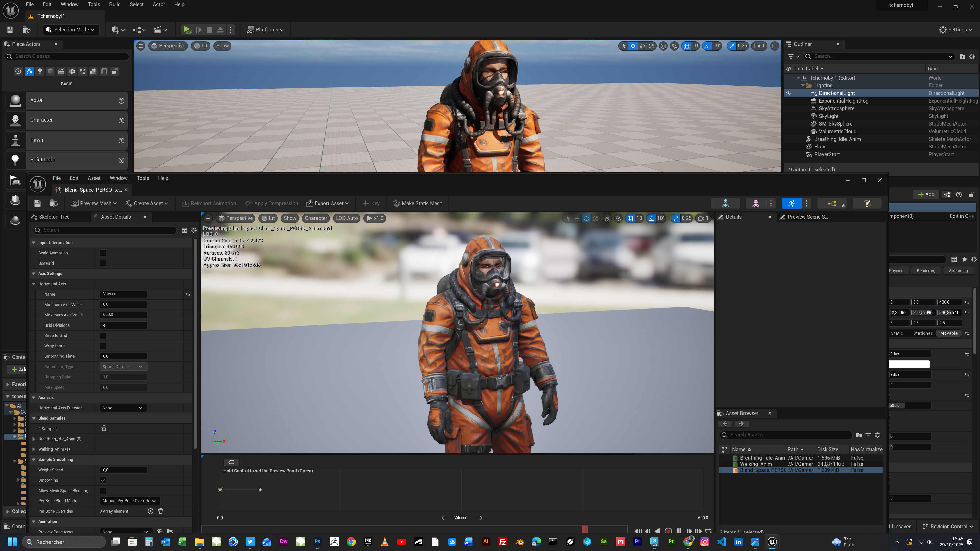Screen dimensions: 980x551
Task: Open the Selection Mode dropdown
Action: (x=71, y=30)
